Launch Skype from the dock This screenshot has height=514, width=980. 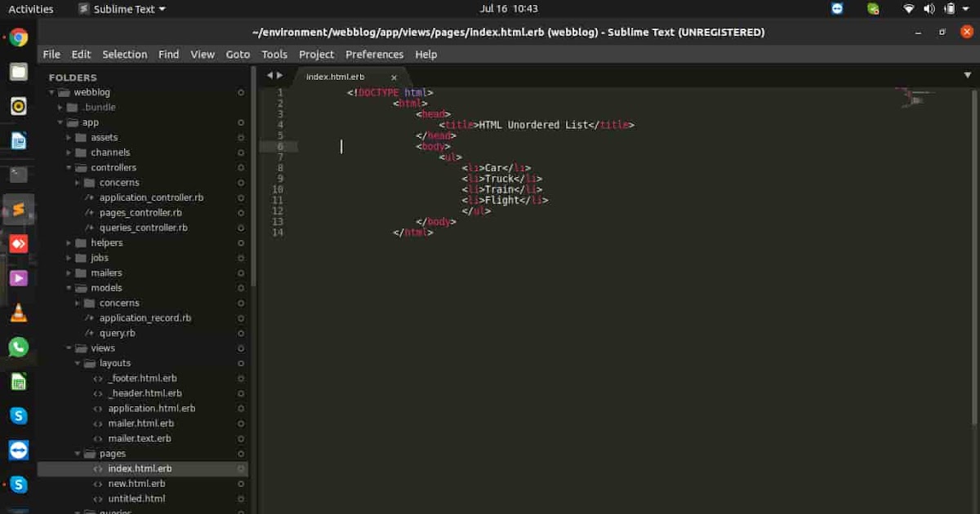pyautogui.click(x=19, y=415)
